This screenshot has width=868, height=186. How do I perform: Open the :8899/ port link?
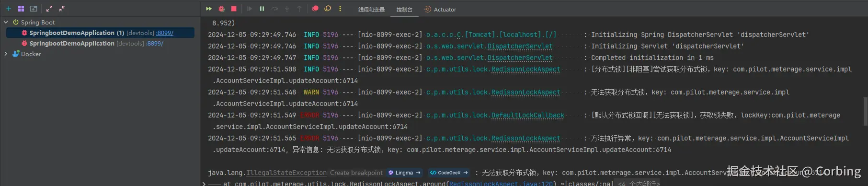point(155,44)
